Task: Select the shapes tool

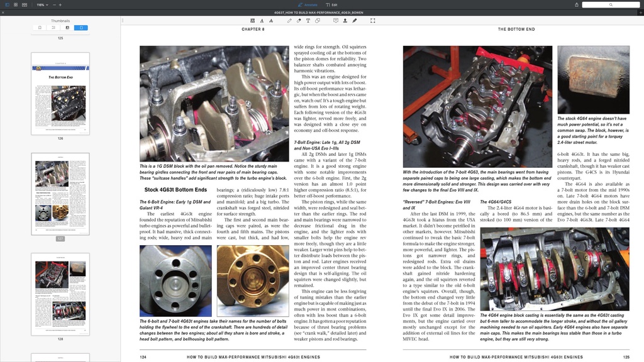Action: (318, 21)
